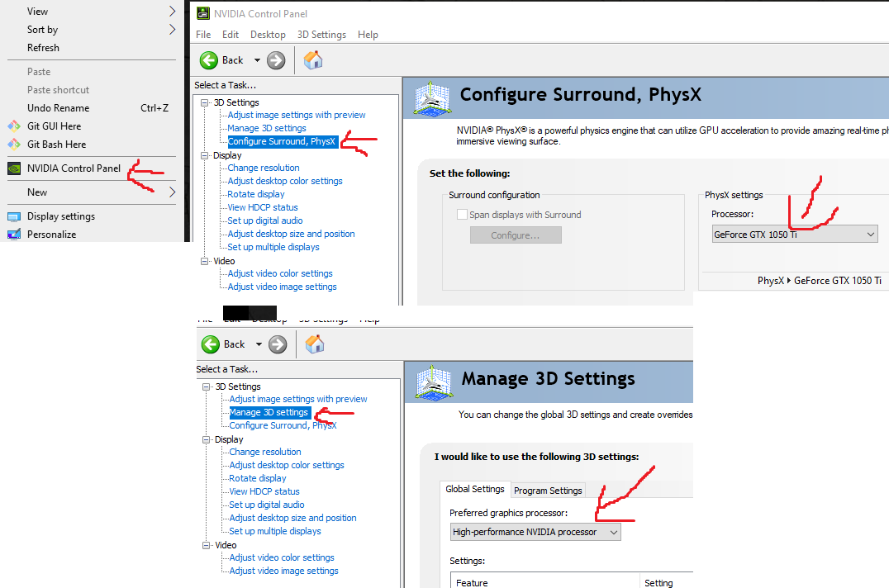This screenshot has width=889, height=588.
Task: Open View HDCP status in top panel
Action: (263, 207)
